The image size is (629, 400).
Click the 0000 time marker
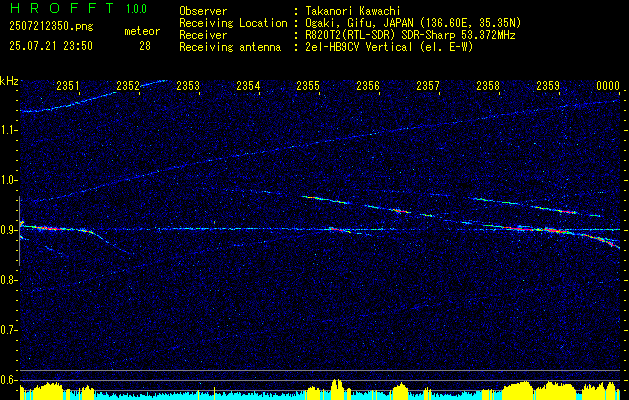(x=608, y=85)
